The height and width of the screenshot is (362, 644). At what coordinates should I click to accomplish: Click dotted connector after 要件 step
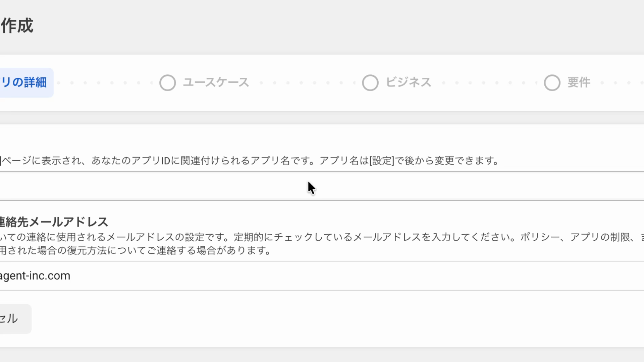[x=622, y=83]
